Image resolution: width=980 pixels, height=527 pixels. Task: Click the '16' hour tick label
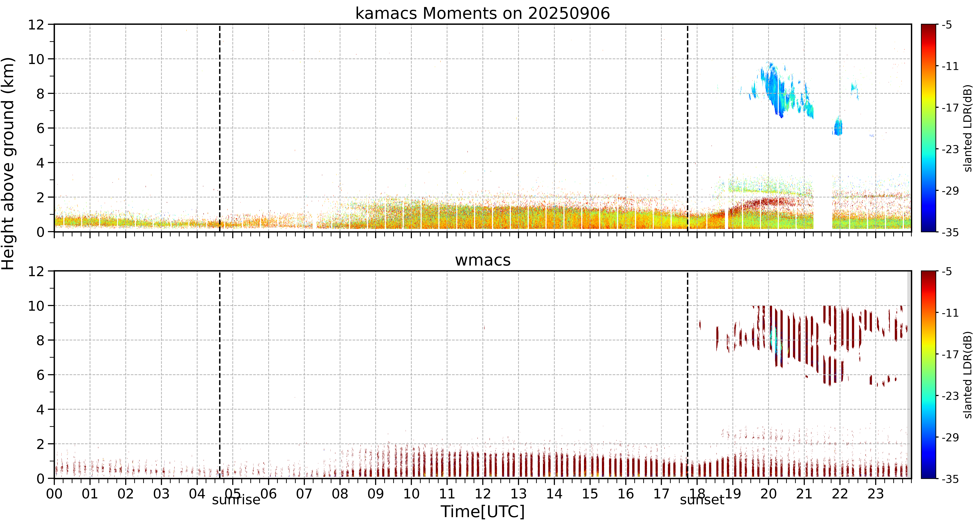coord(626,494)
